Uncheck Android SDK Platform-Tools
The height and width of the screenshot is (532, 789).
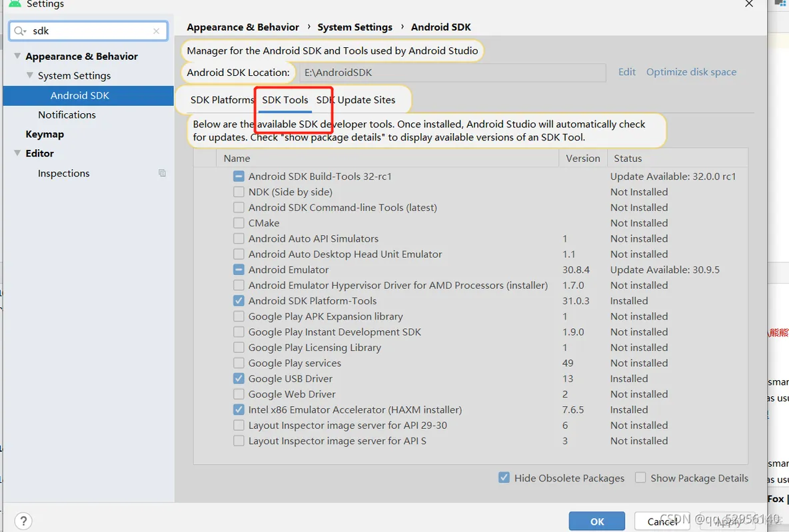(239, 301)
